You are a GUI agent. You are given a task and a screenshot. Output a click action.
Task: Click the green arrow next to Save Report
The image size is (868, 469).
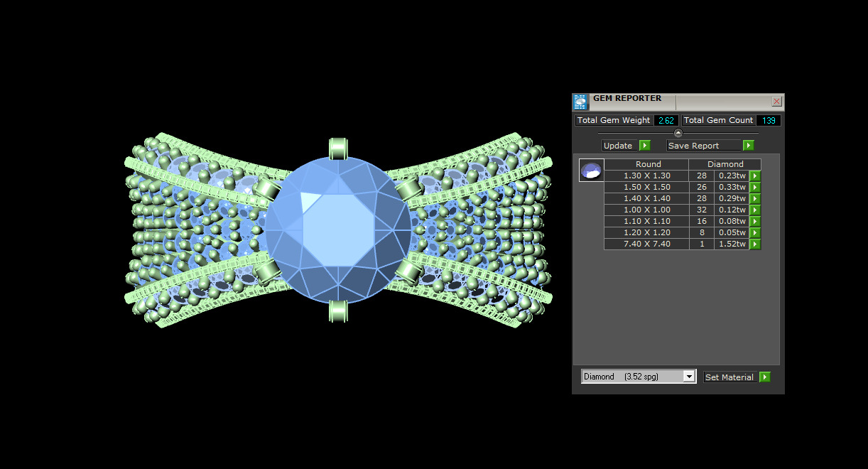[748, 146]
